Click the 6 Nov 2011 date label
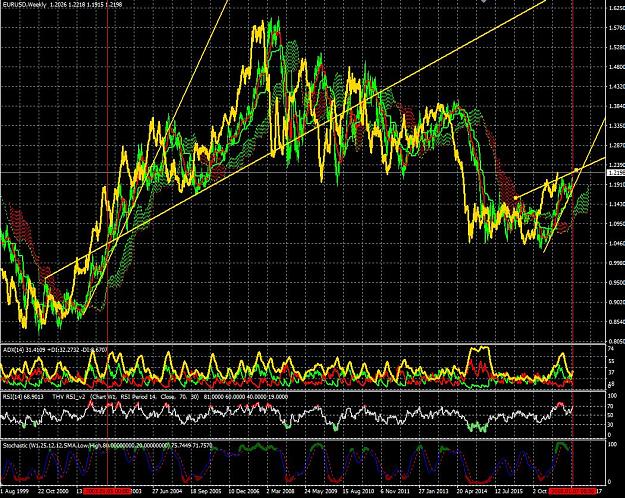This screenshot has width=625, height=498. pyautogui.click(x=395, y=491)
